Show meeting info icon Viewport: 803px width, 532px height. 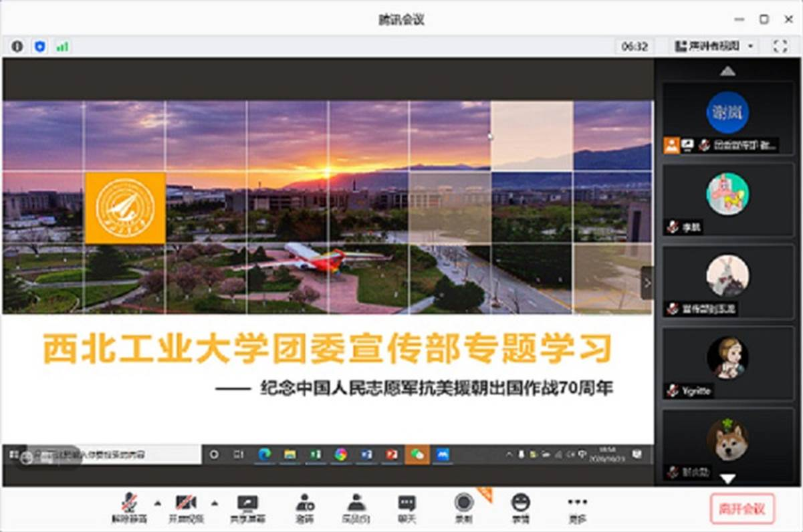17,46
